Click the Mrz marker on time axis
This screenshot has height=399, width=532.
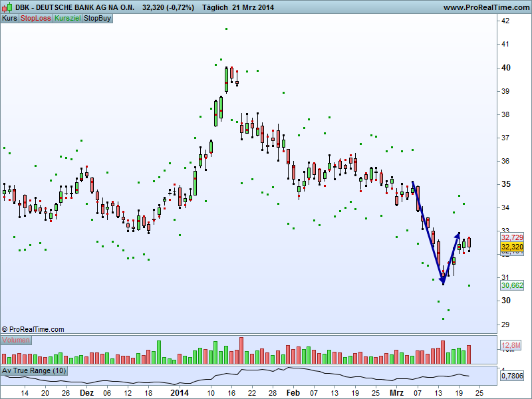click(x=396, y=393)
